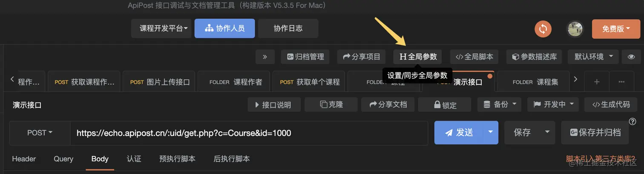
Task: Expand the 课程开发平台 project dropdown
Action: coord(161,29)
